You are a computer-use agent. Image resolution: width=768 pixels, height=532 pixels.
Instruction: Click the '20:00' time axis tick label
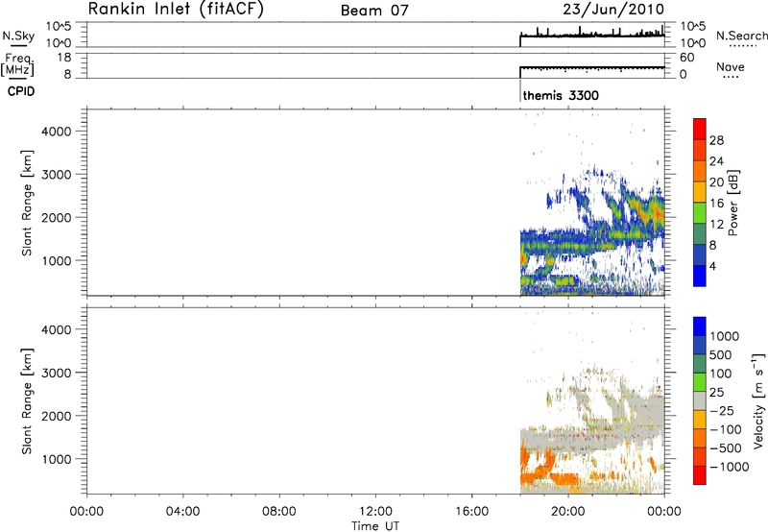[568, 512]
